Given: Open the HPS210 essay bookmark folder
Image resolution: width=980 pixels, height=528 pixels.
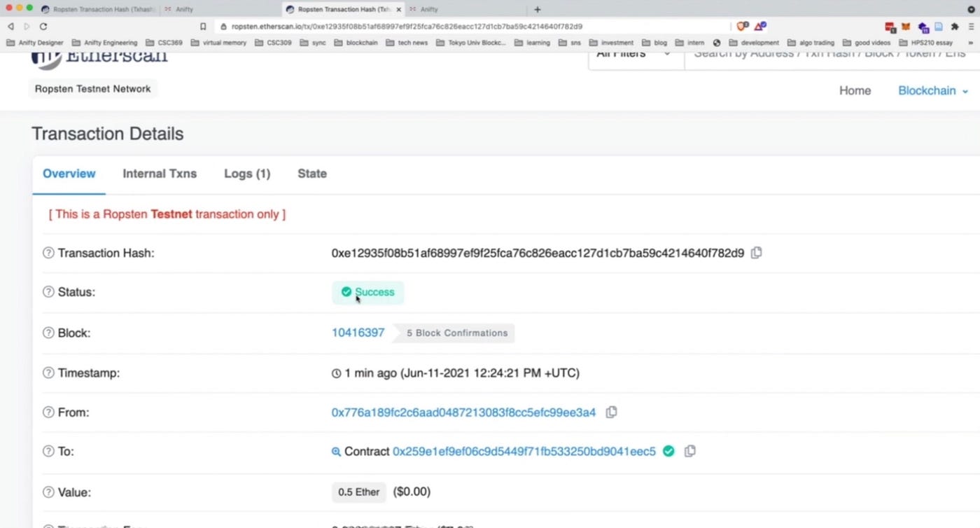Looking at the screenshot, I should [925, 43].
